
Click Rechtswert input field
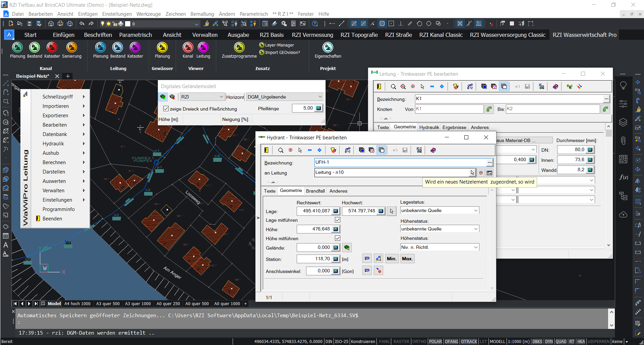[x=318, y=211]
